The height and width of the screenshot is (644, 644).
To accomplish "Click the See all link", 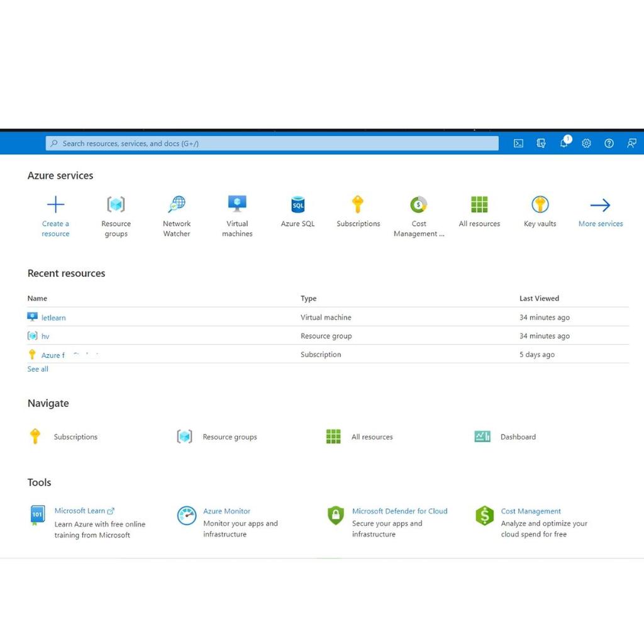I will [38, 369].
